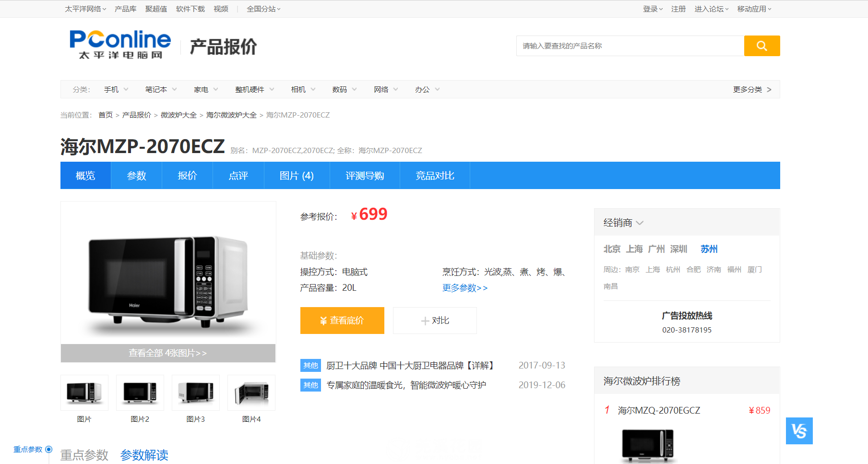868x464 pixels.
Task: Click the orange search magnifier button
Action: pos(761,46)
